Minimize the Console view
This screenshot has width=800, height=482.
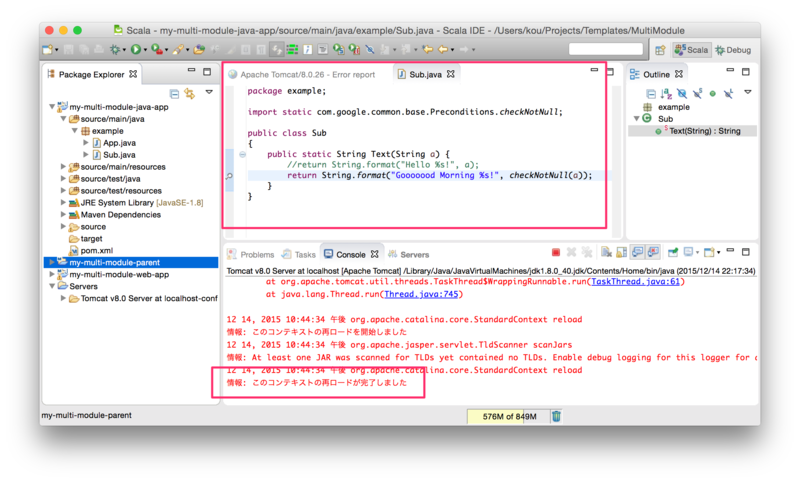(730, 250)
